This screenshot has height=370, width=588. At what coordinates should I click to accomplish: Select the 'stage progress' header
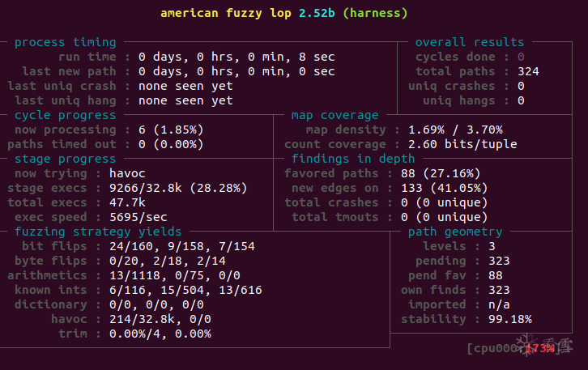pyautogui.click(x=66, y=159)
